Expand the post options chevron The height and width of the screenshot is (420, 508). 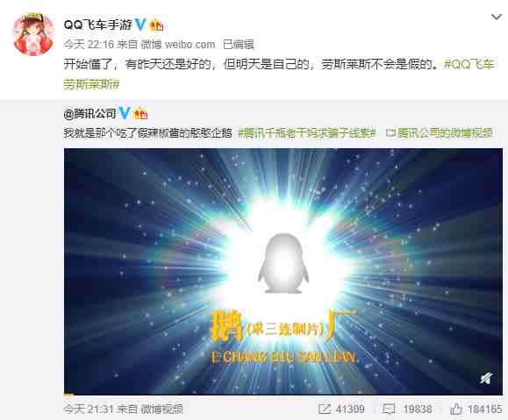pos(497,17)
